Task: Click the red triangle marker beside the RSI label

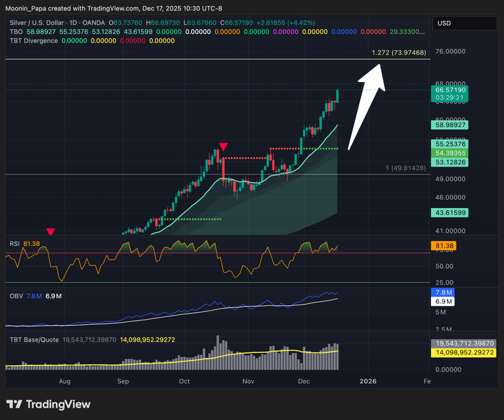Action: pyautogui.click(x=51, y=231)
